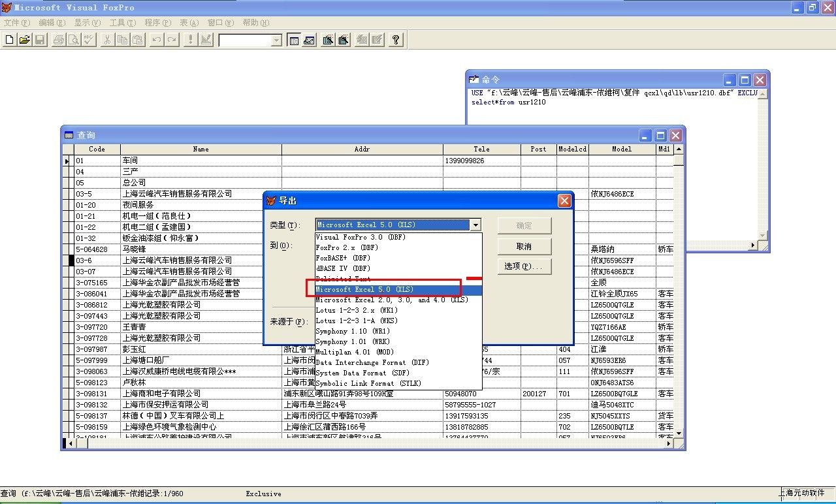
Task: Open a file using the folder icon
Action: [25, 40]
